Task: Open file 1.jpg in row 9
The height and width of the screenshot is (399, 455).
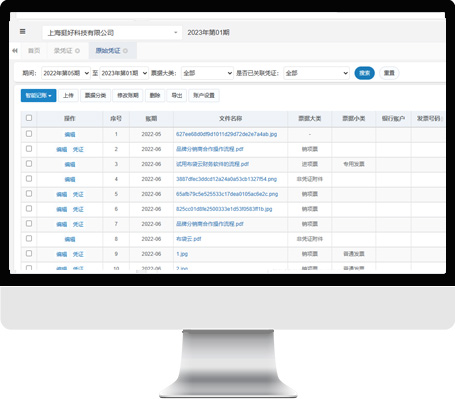Action: (x=182, y=254)
